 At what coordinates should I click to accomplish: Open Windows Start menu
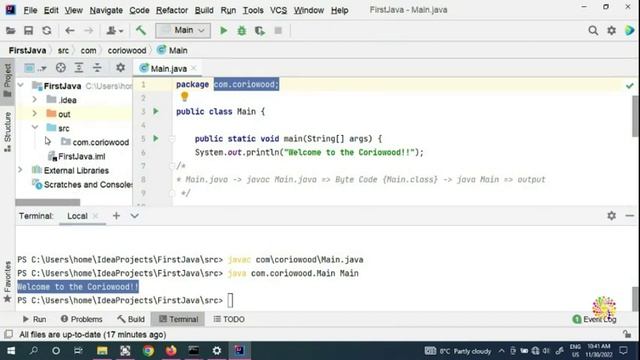click(11, 351)
